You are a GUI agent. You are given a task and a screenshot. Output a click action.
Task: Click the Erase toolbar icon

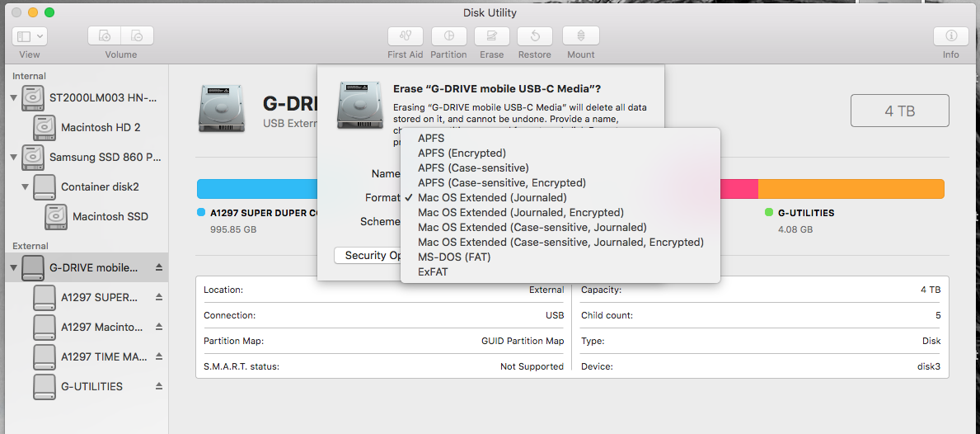pyautogui.click(x=491, y=36)
